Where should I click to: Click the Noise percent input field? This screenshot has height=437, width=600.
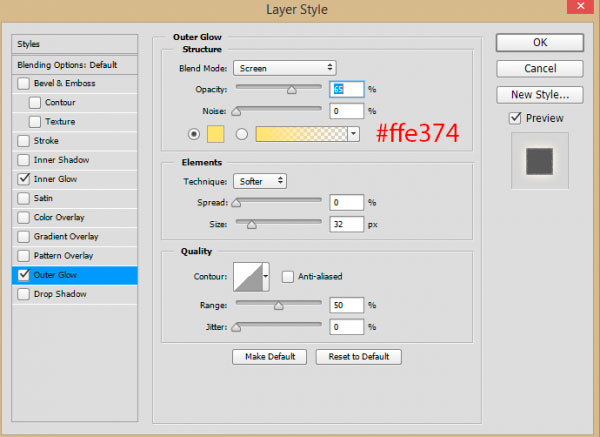click(347, 111)
